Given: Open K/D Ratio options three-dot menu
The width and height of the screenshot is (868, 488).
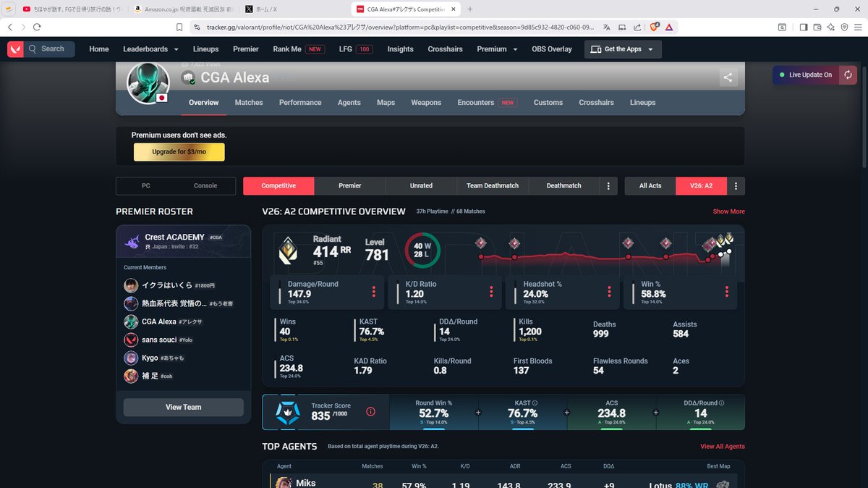Looking at the screenshot, I should click(491, 292).
